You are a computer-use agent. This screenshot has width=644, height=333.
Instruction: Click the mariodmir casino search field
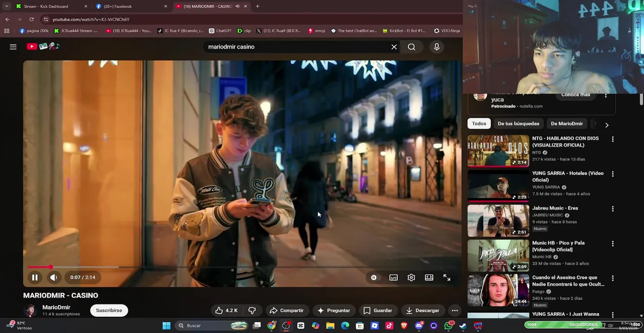pos(296,47)
